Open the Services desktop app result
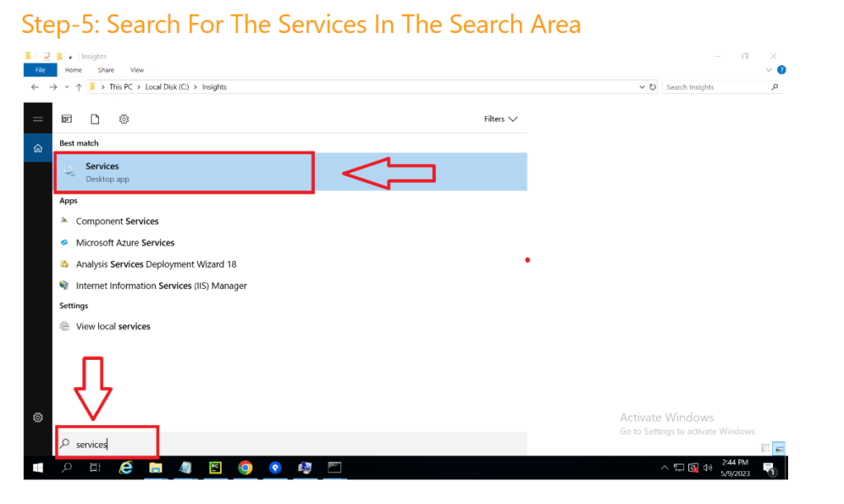 point(183,172)
